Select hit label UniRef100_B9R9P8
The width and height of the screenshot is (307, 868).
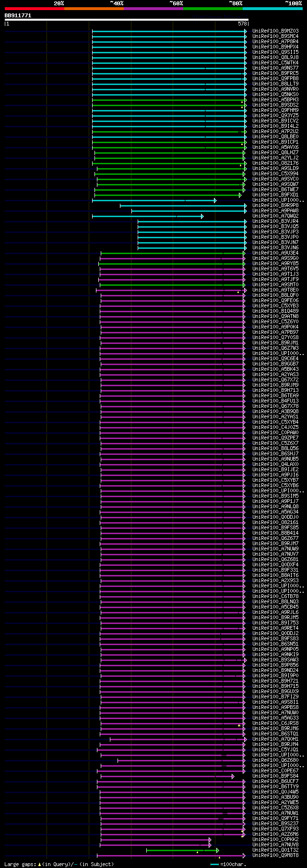tap(275, 206)
